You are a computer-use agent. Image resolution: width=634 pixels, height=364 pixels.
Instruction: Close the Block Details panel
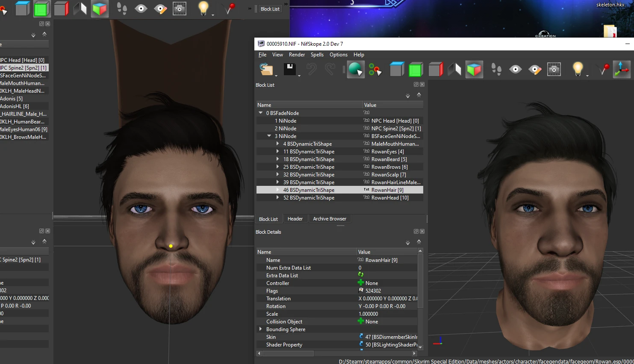[x=422, y=232]
